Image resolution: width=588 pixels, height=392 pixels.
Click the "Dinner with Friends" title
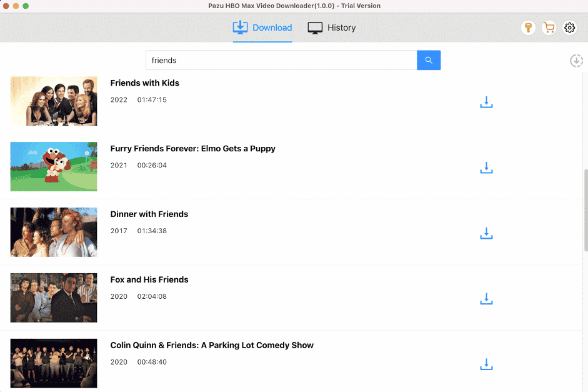(x=149, y=214)
